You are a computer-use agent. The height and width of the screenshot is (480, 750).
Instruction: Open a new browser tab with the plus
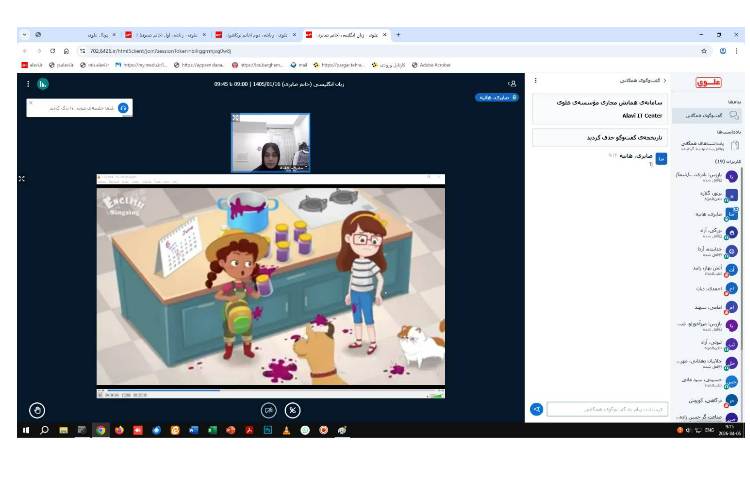tap(398, 34)
